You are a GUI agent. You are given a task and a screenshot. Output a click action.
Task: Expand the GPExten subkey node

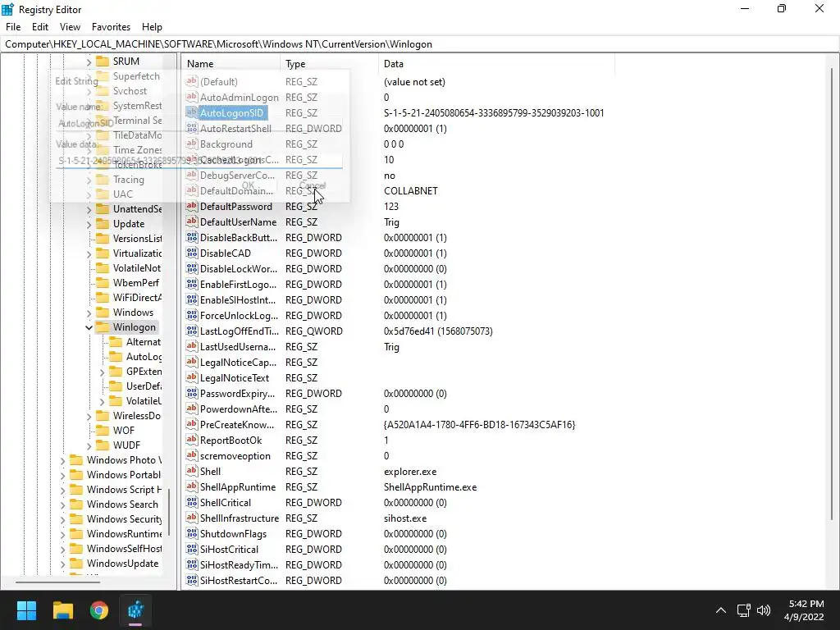pyautogui.click(x=103, y=372)
